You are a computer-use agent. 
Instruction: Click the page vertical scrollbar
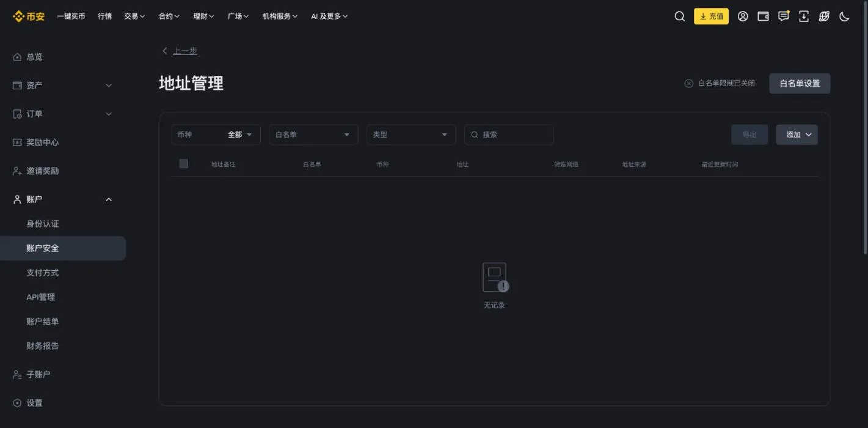(865, 128)
